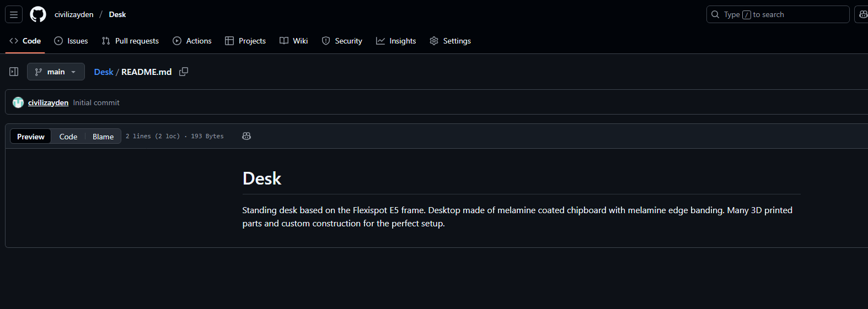The width and height of the screenshot is (868, 309).
Task: Expand the main branch dropdown
Action: click(56, 72)
